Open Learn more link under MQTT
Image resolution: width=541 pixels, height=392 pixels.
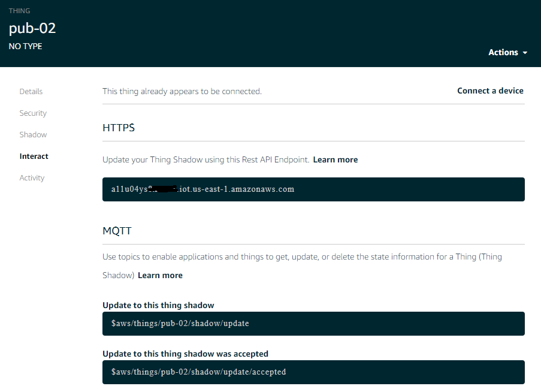click(x=160, y=276)
